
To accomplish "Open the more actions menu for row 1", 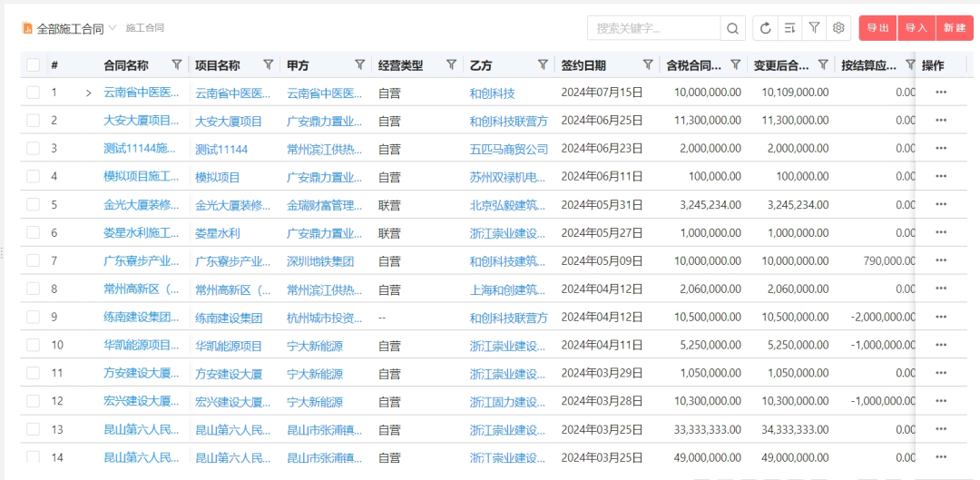I will point(941,93).
